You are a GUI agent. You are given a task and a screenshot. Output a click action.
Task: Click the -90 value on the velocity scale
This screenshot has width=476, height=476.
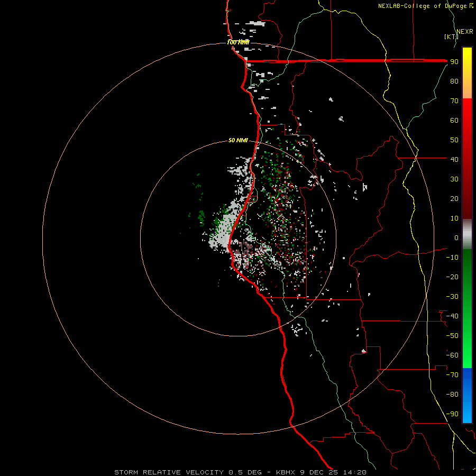[452, 414]
